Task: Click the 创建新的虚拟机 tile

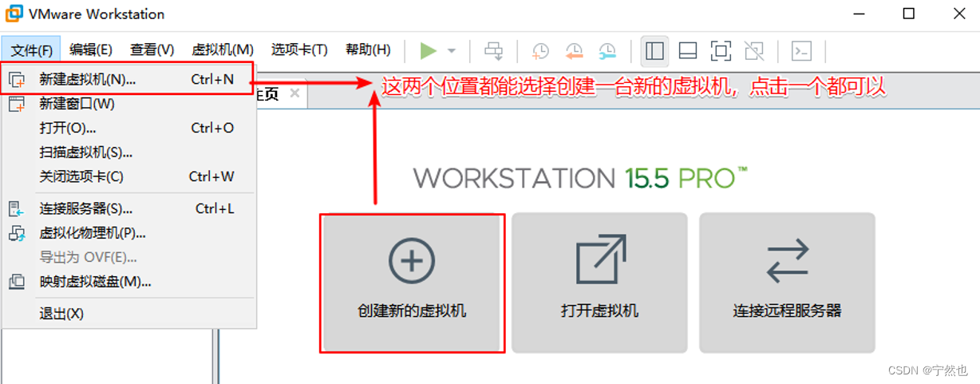Action: [412, 283]
